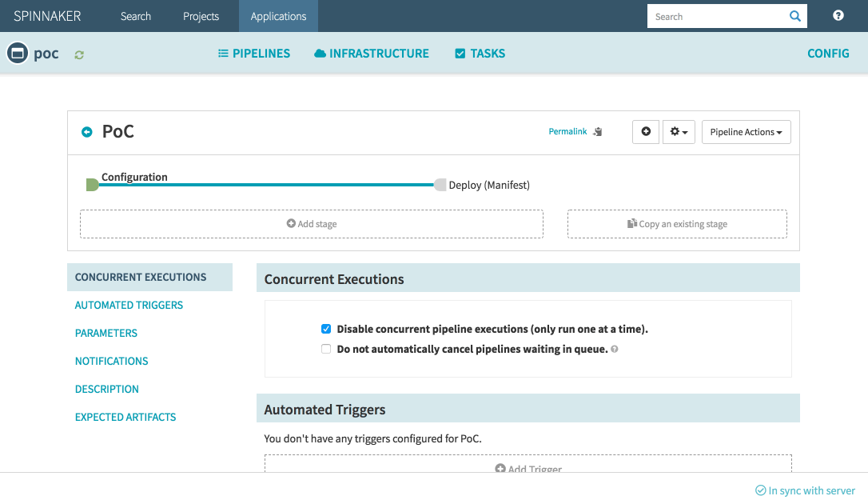868x504 pixels.
Task: Enable Do not automatically cancel pipelines checkbox
Action: coord(326,349)
